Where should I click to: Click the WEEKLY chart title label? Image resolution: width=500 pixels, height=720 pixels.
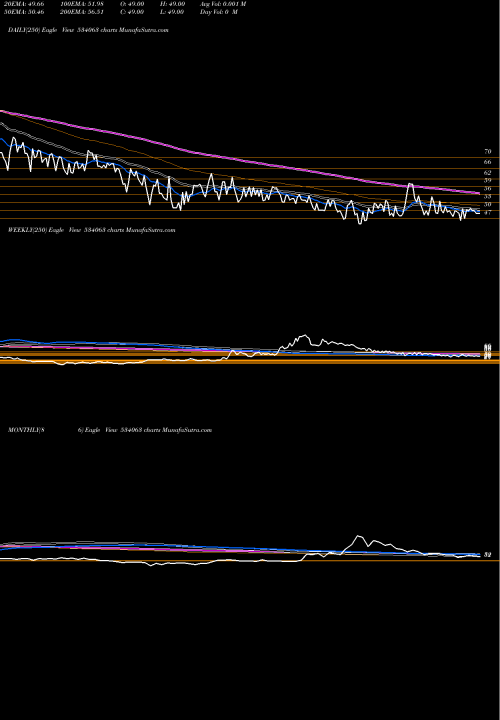pos(91,230)
